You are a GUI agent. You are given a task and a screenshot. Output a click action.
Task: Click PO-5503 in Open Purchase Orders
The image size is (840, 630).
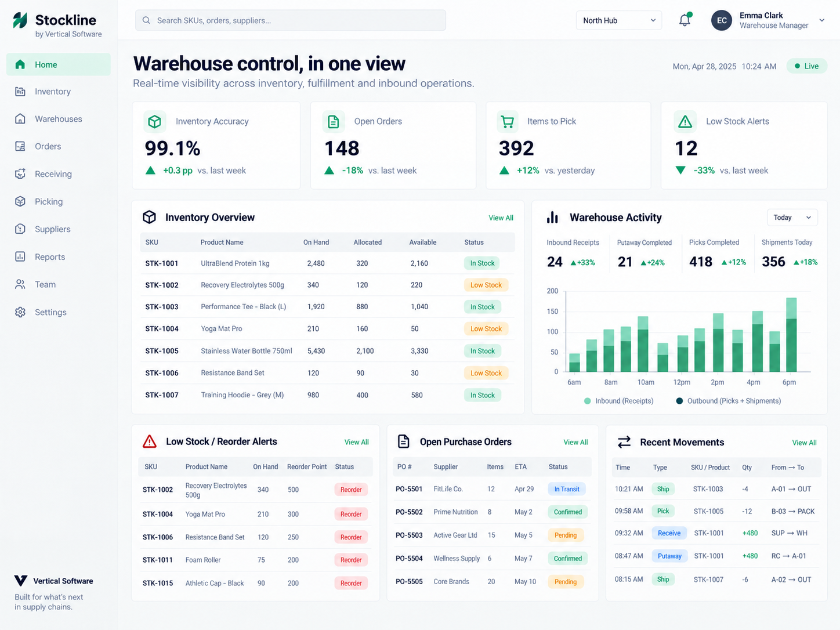pos(409,535)
